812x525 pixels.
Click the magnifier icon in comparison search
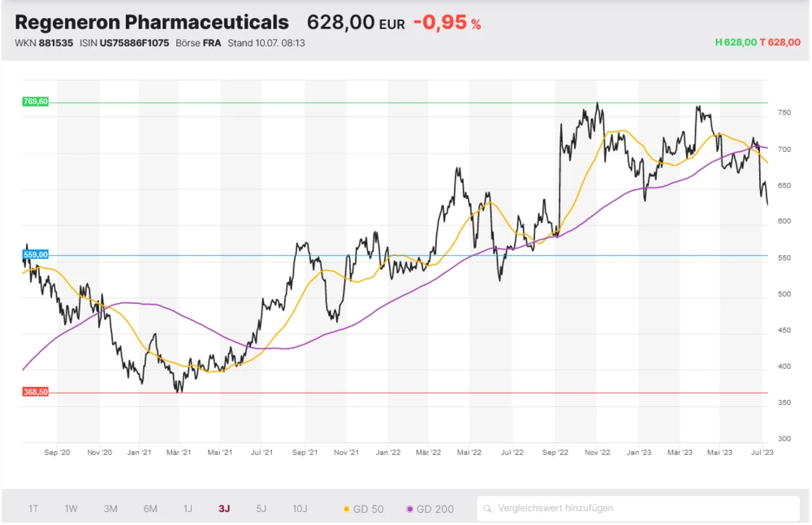[488, 509]
